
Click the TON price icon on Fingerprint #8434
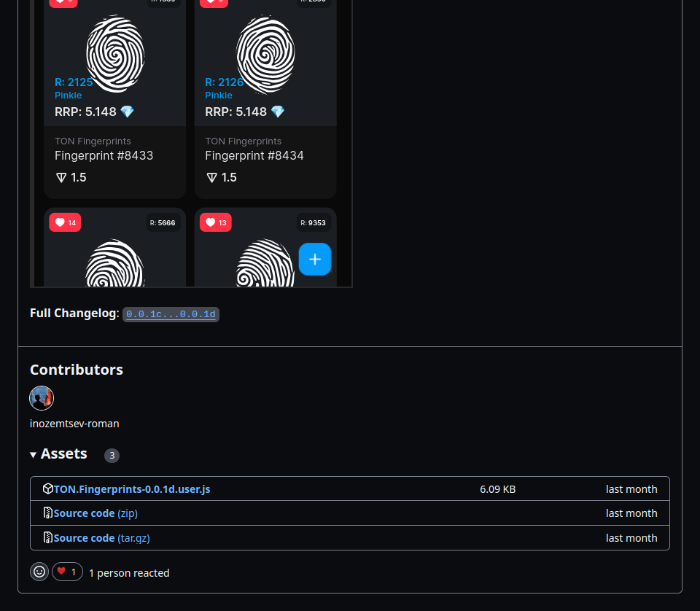[211, 178]
